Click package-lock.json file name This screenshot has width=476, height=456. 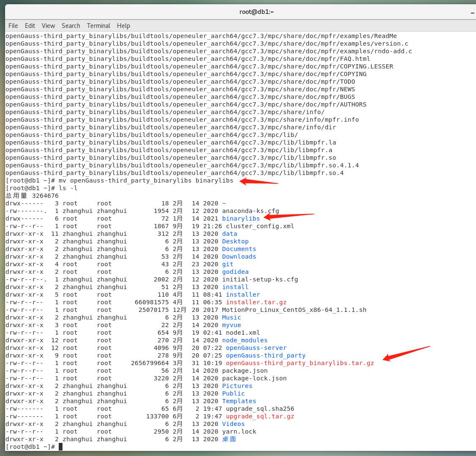pyautogui.click(x=254, y=378)
